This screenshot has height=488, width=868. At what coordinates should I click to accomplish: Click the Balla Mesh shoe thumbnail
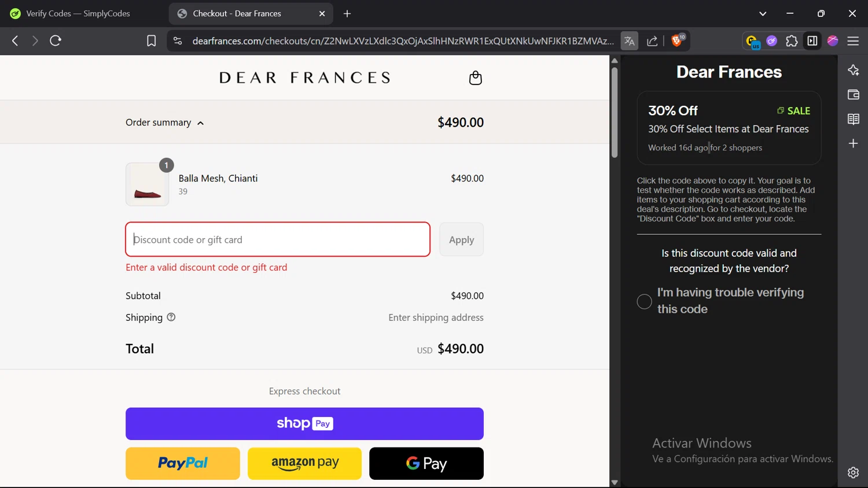148,184
